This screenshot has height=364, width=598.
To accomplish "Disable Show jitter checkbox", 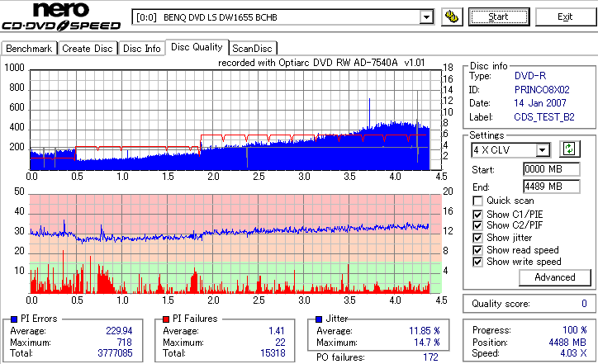I will point(477,239).
